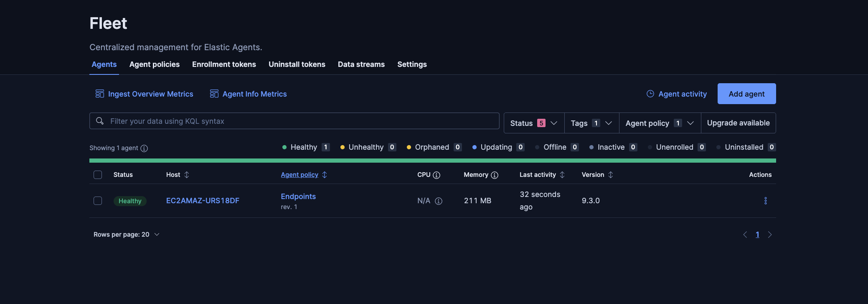Click the Agent Info Metrics dashboard icon
Image resolution: width=868 pixels, height=304 pixels.
pyautogui.click(x=214, y=94)
